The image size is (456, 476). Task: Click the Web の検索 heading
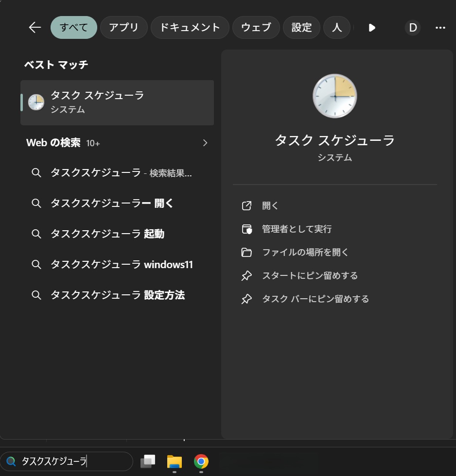[53, 143]
